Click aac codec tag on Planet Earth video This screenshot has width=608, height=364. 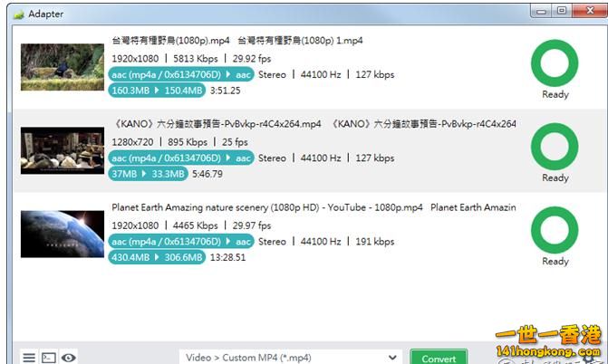[x=181, y=242]
